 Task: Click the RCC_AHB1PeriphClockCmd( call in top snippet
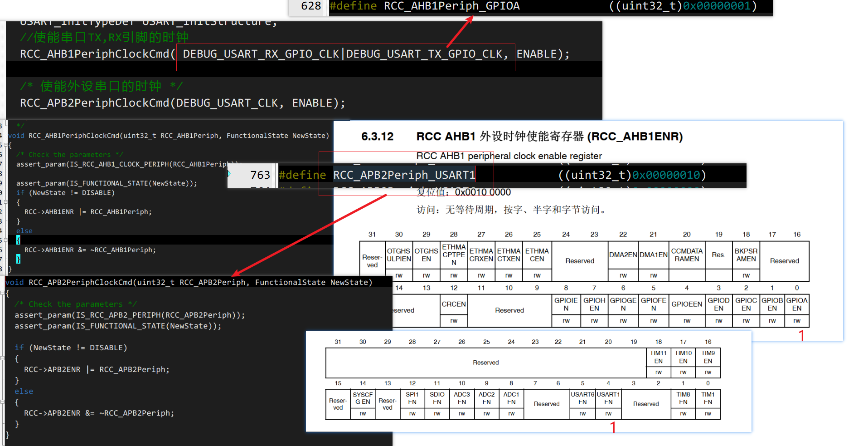coord(97,54)
